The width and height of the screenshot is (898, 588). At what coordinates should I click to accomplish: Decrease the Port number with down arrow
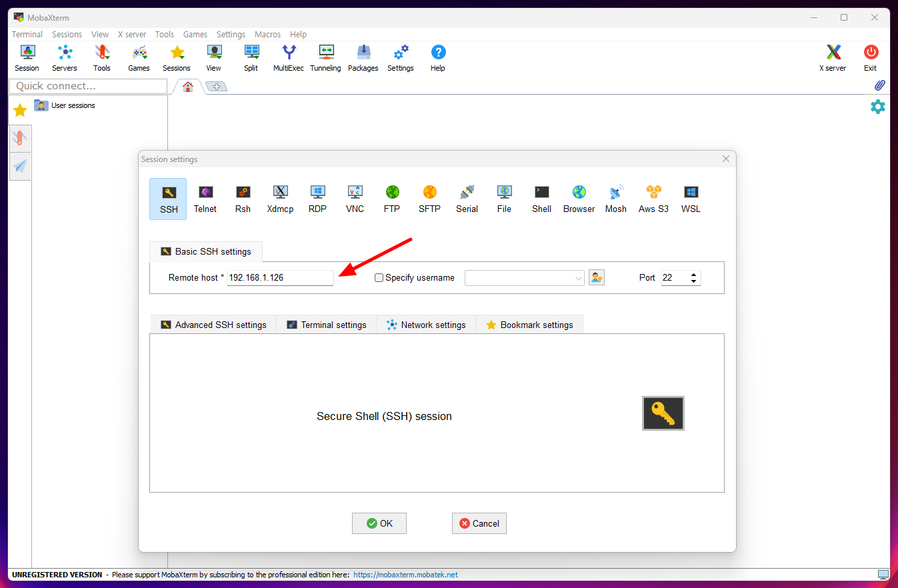(695, 281)
